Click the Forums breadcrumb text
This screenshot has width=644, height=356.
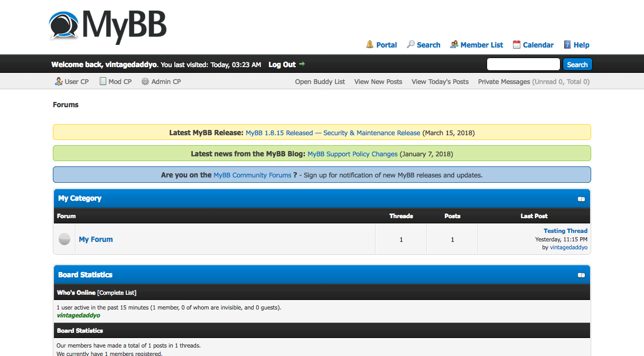(66, 105)
